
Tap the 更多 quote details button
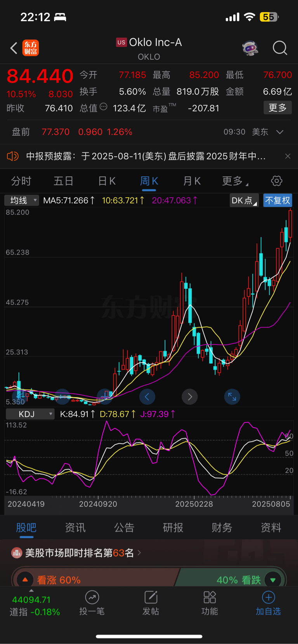pyautogui.click(x=278, y=107)
